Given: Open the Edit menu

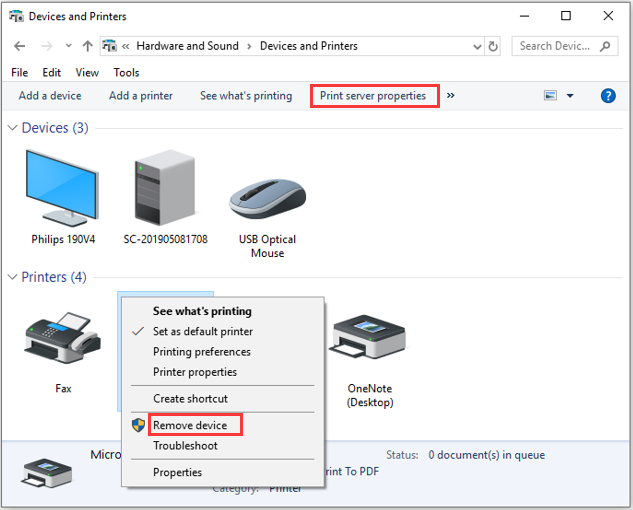Looking at the screenshot, I should (x=52, y=73).
